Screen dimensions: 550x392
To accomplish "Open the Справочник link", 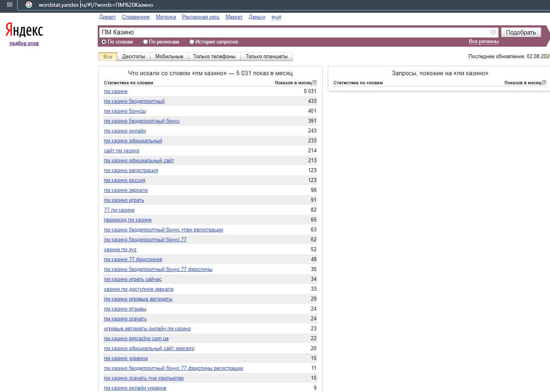I will point(136,17).
